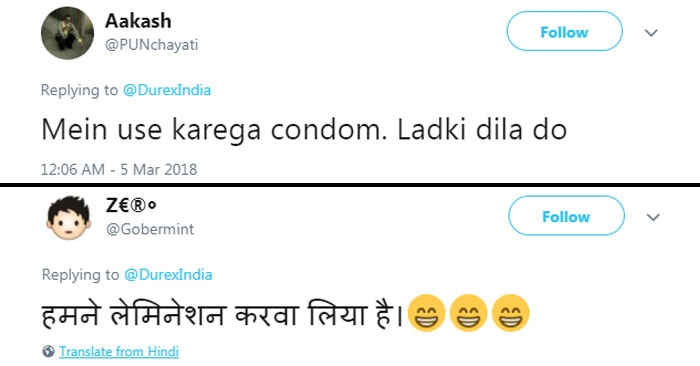Image resolution: width=700 pixels, height=366 pixels.
Task: Expand options chevron on Aakash's tweet
Action: 651,33
